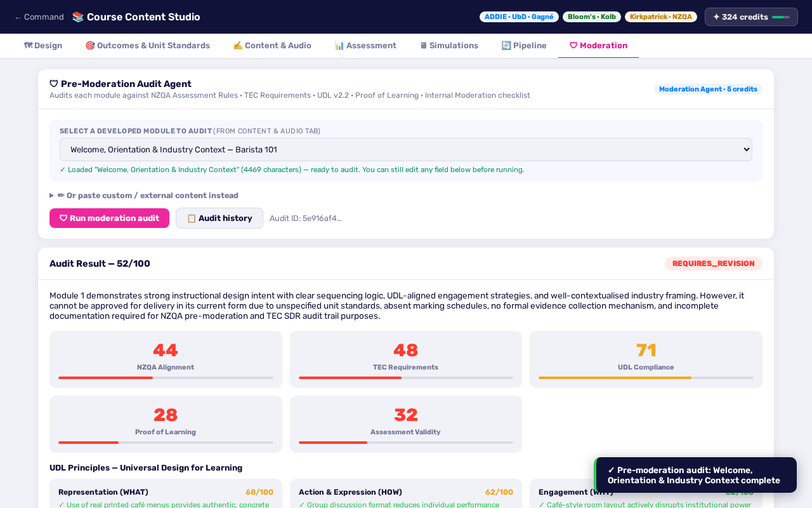The image size is (812, 508).
Task: Open Audit history
Action: (219, 218)
